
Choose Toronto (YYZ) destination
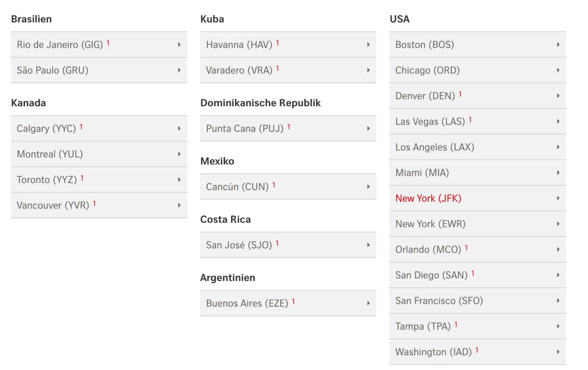99,180
